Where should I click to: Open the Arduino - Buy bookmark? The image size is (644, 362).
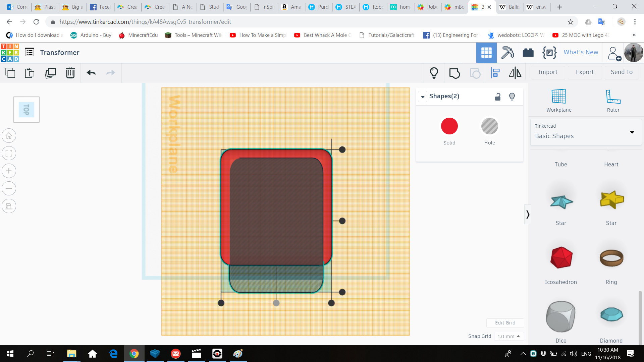pyautogui.click(x=91, y=35)
